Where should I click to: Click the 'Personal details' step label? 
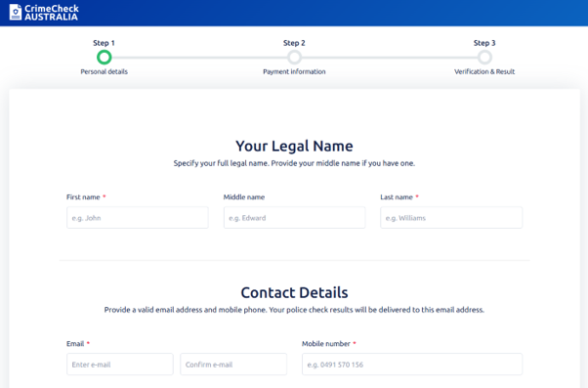click(x=105, y=71)
